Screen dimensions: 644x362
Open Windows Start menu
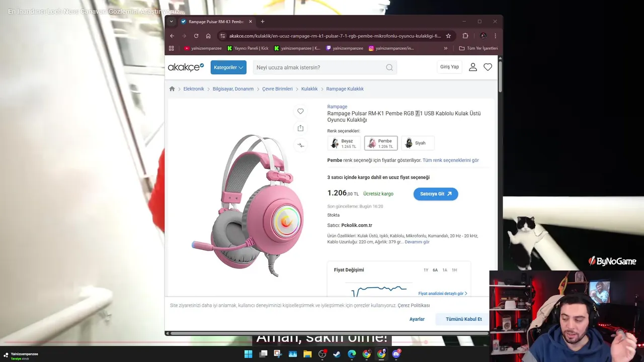[248, 354]
